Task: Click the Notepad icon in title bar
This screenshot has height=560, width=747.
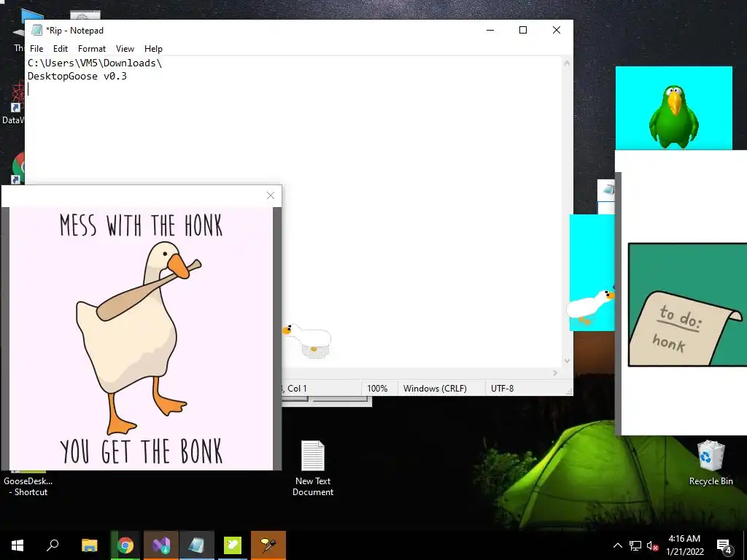Action: [x=36, y=30]
